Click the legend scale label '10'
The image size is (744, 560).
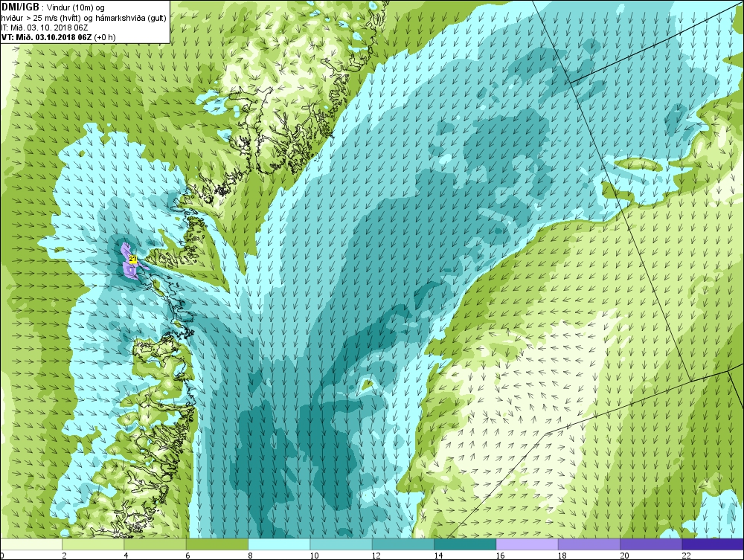(314, 556)
